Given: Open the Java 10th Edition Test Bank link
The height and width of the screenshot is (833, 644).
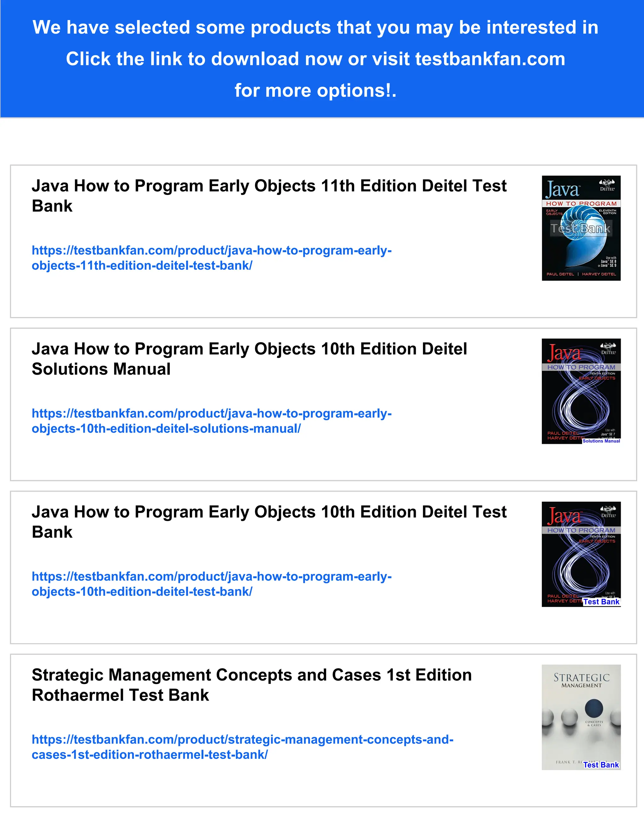Looking at the screenshot, I should coord(212,584).
